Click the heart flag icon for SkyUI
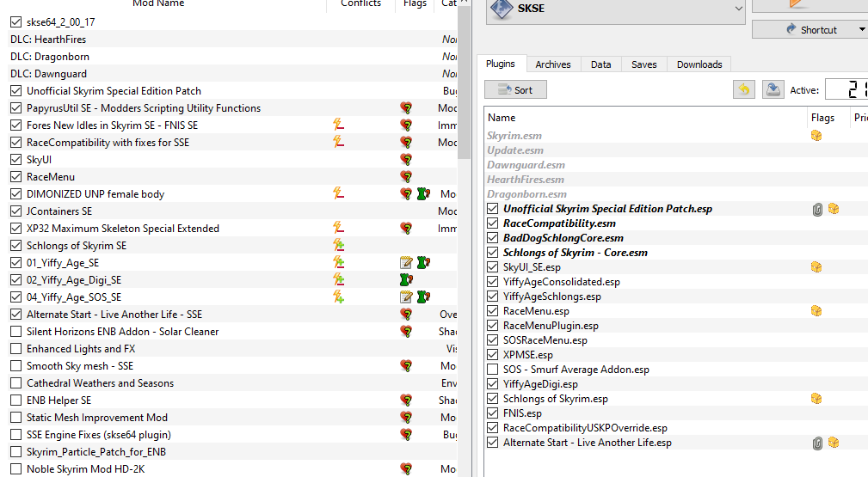The height and width of the screenshot is (477, 868). click(x=406, y=159)
